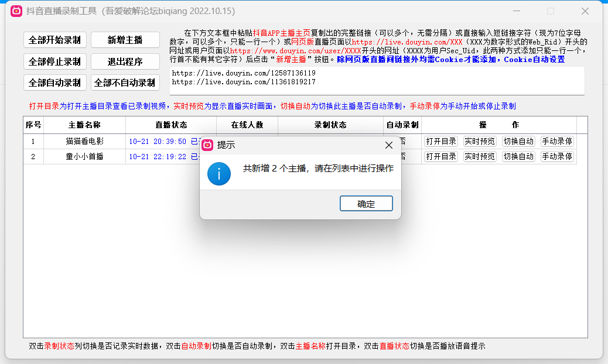Click inside the URL link text box
The image size is (608, 364).
click(x=377, y=80)
